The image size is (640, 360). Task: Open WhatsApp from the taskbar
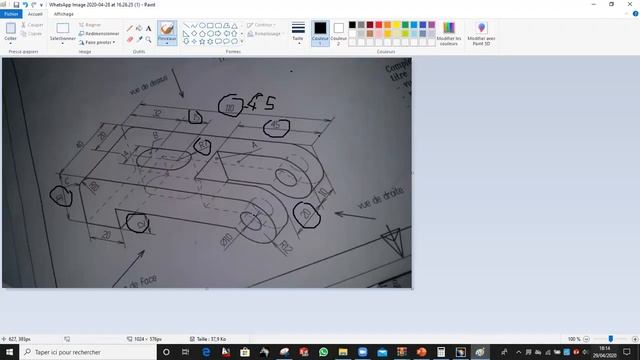point(323,352)
